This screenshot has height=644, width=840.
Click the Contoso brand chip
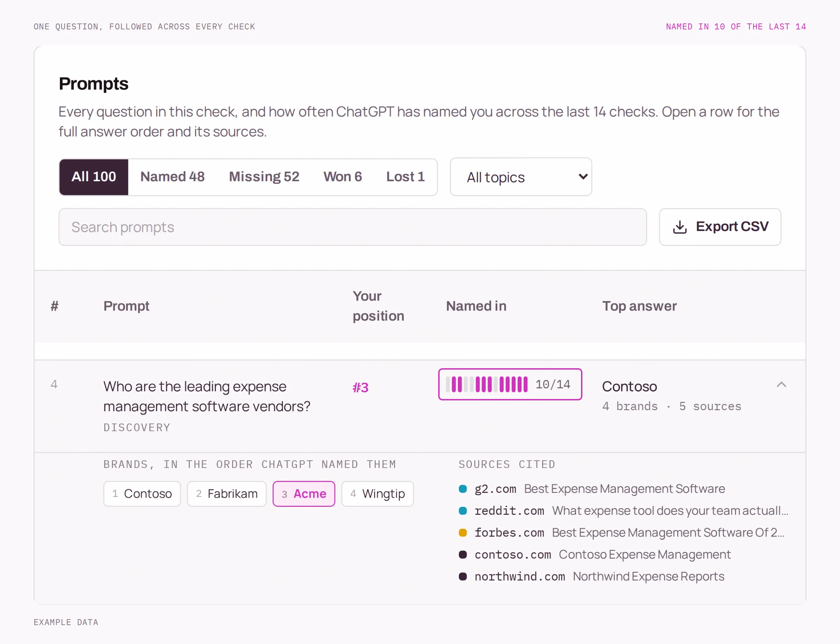(x=142, y=494)
